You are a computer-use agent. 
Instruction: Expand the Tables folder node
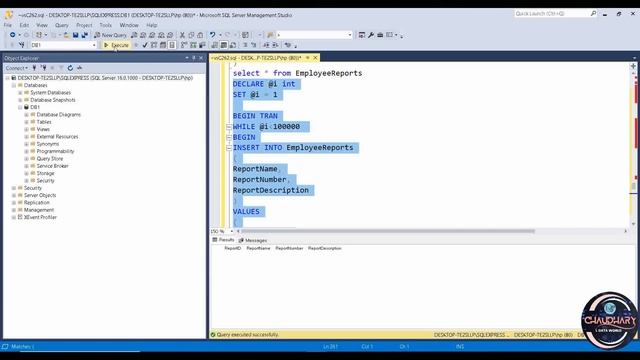[x=27, y=122]
